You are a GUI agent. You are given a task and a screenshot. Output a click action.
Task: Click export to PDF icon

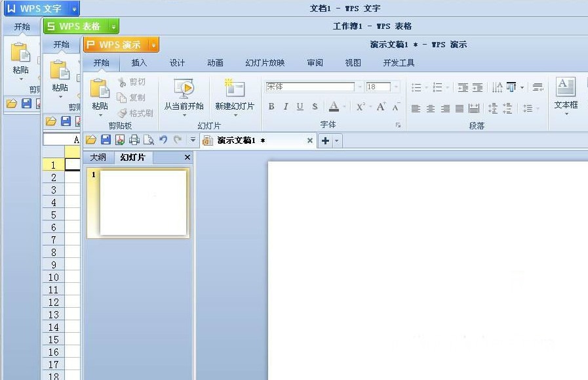coord(120,140)
